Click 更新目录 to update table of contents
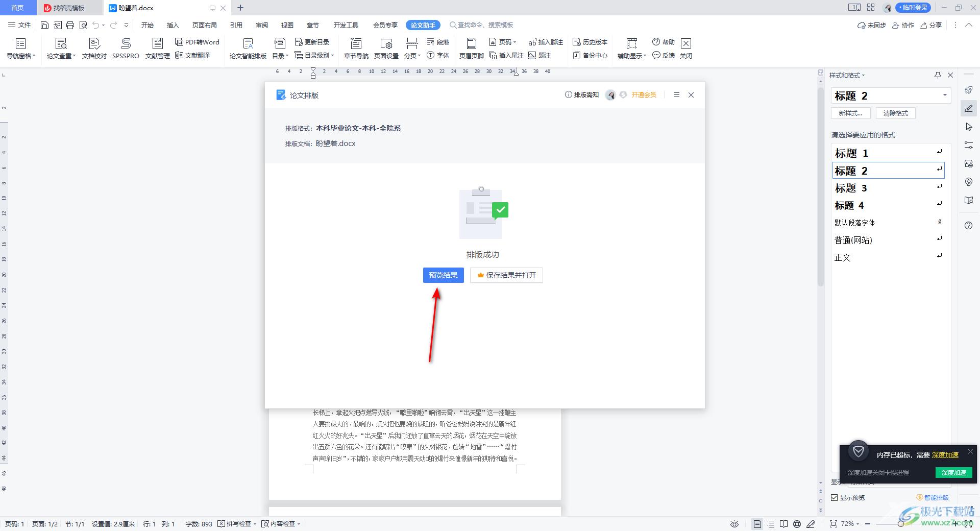This screenshot has width=980, height=531. pos(312,42)
